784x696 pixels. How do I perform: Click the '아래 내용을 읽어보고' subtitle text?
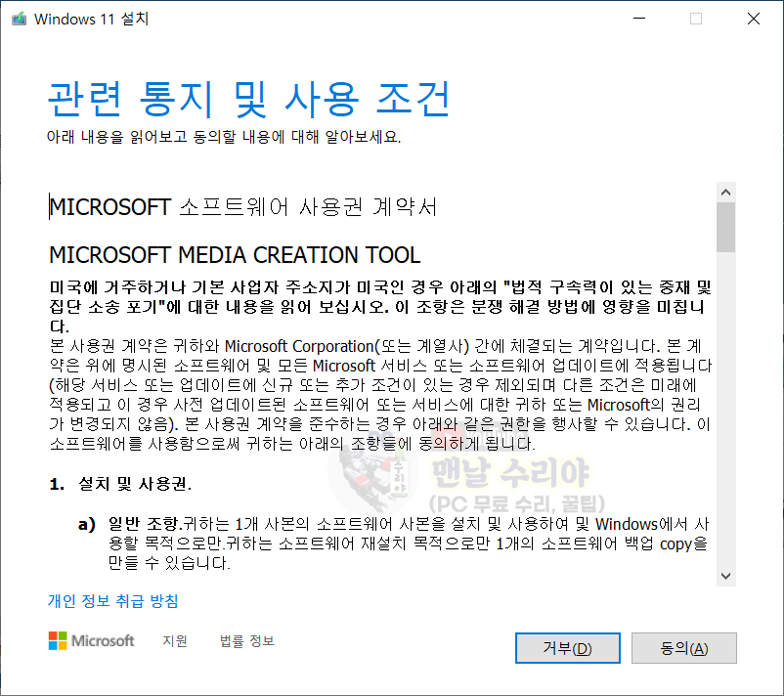(117, 137)
